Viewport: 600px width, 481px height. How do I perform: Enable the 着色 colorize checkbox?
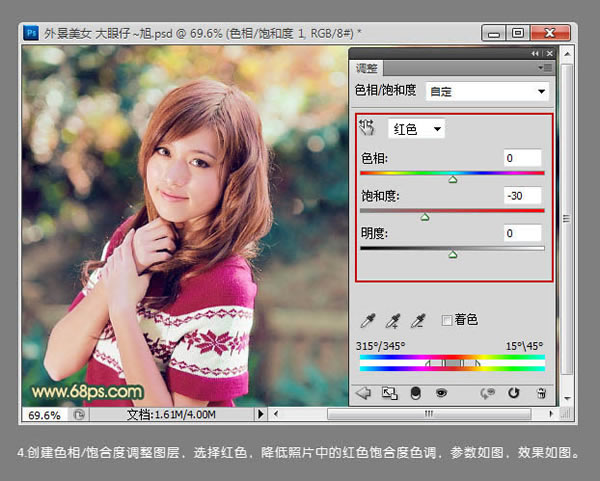tap(447, 320)
